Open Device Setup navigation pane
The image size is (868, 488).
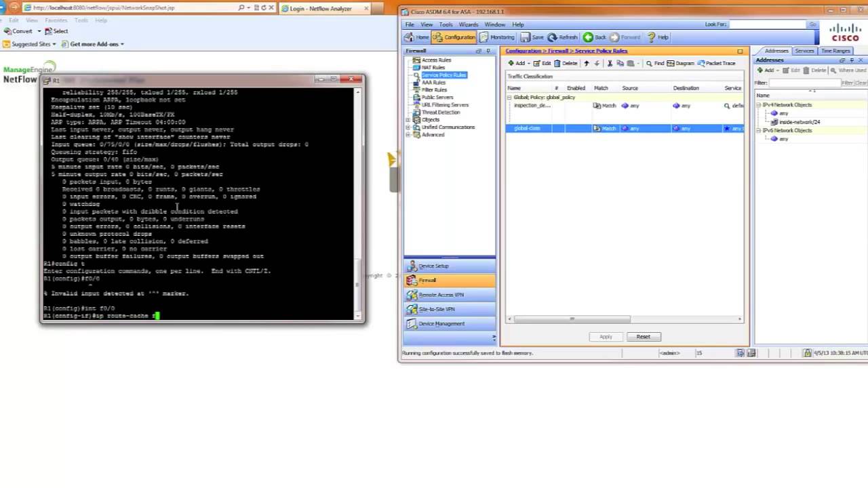(450, 266)
